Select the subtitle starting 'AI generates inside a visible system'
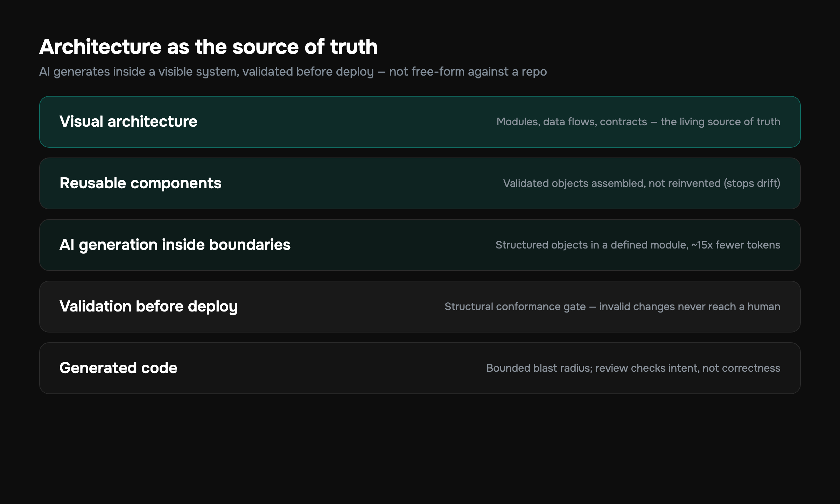This screenshot has width=840, height=504. [x=293, y=72]
